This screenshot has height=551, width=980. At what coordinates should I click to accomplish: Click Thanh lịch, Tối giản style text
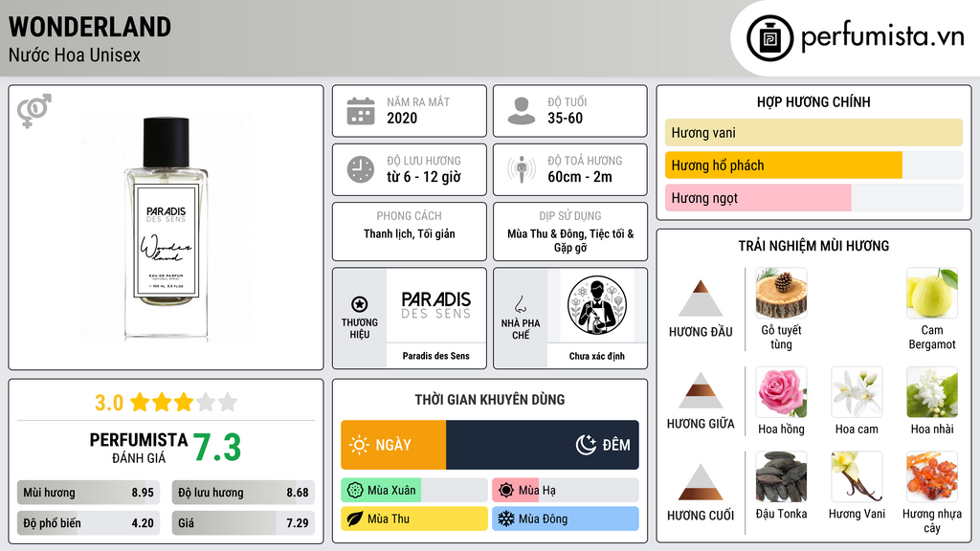coord(410,233)
